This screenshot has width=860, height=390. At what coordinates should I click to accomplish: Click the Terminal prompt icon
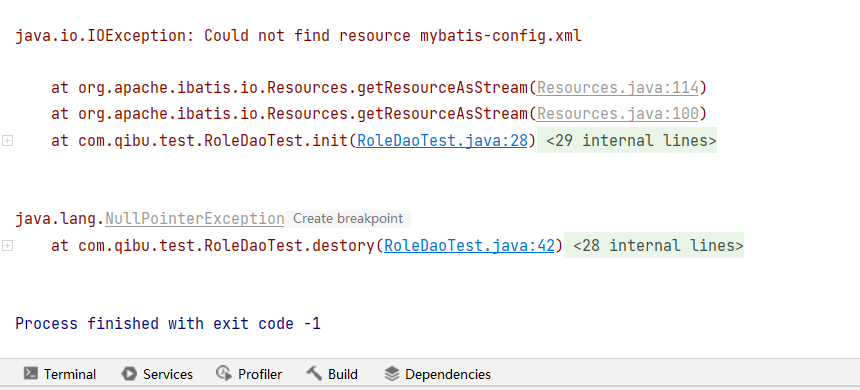[x=31, y=374]
